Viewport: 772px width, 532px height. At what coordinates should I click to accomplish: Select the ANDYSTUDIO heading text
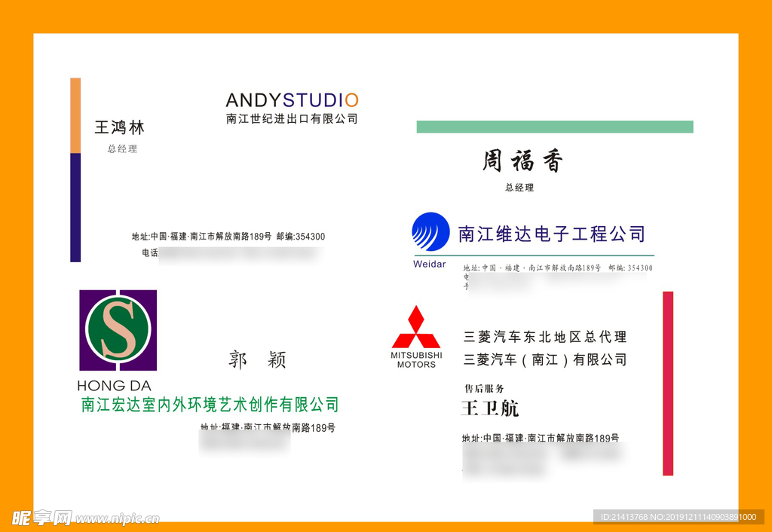tap(292, 100)
